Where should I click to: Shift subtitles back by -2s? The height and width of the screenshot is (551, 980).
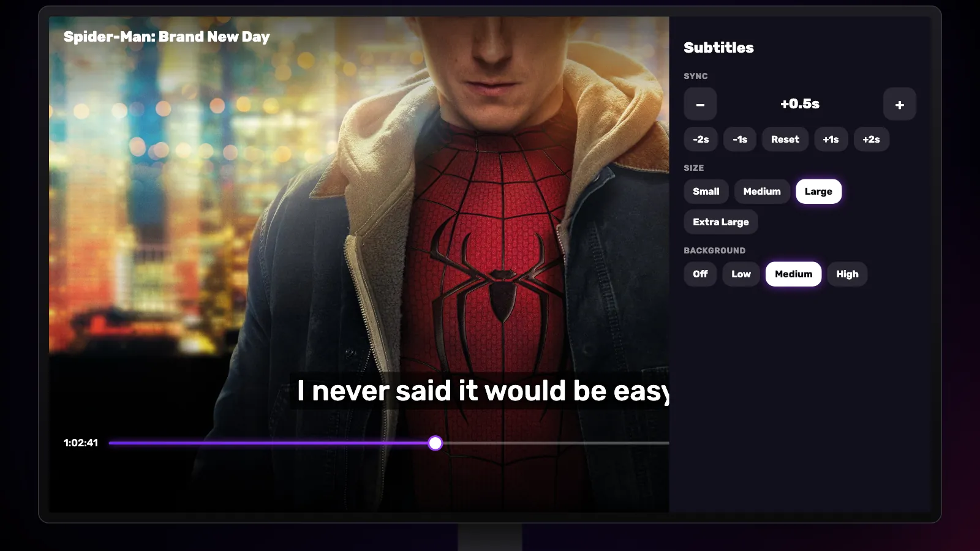[x=701, y=140]
